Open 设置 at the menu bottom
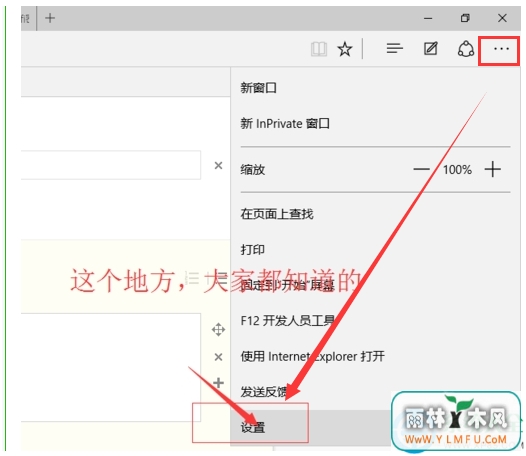Screen dimensions: 526x456 253,427
